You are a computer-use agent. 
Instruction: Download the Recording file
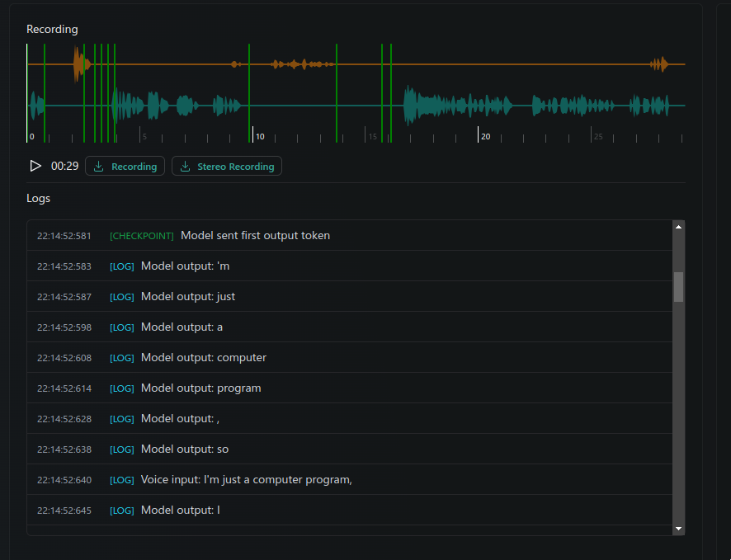point(125,167)
